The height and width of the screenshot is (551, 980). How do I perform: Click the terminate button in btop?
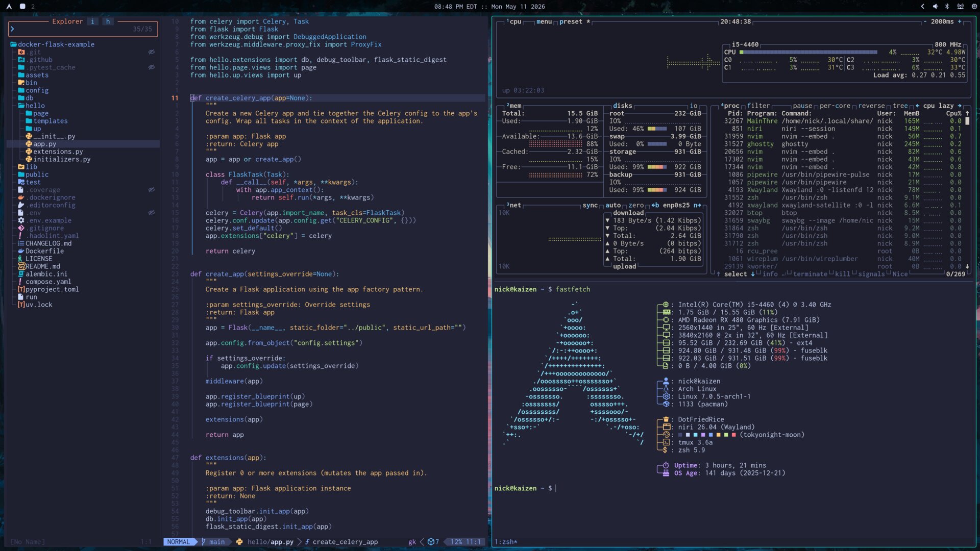pyautogui.click(x=810, y=274)
